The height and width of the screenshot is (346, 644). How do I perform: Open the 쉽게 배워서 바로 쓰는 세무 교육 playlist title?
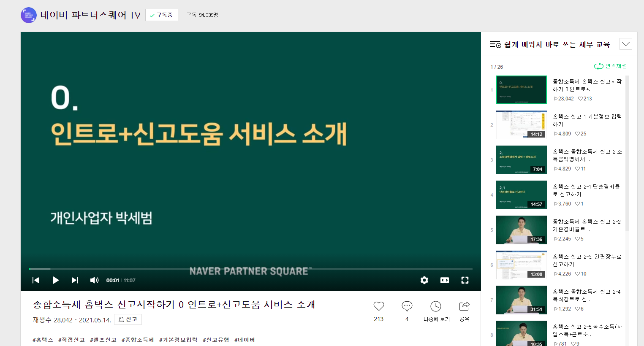(557, 44)
